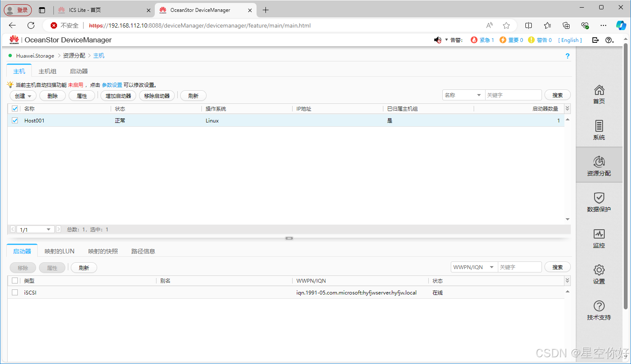Click the page vertical scrollbar
The image size is (631, 364).
point(625,176)
